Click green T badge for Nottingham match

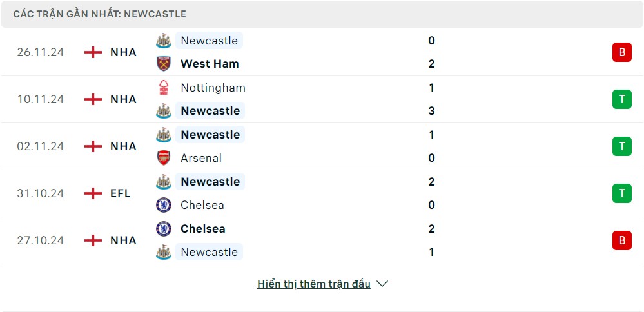(621, 99)
